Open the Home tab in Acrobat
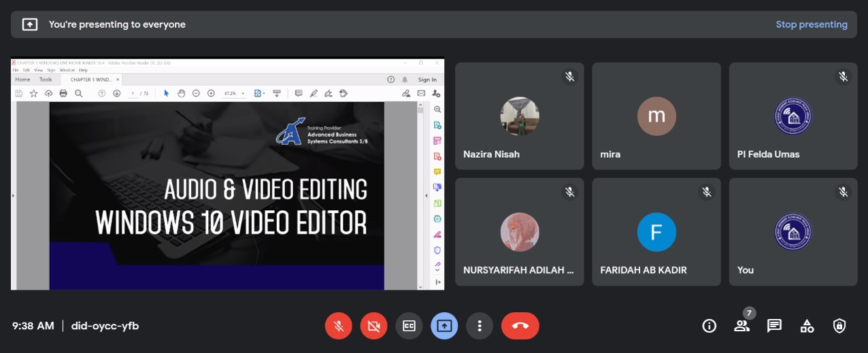This screenshot has width=868, height=353. click(22, 80)
